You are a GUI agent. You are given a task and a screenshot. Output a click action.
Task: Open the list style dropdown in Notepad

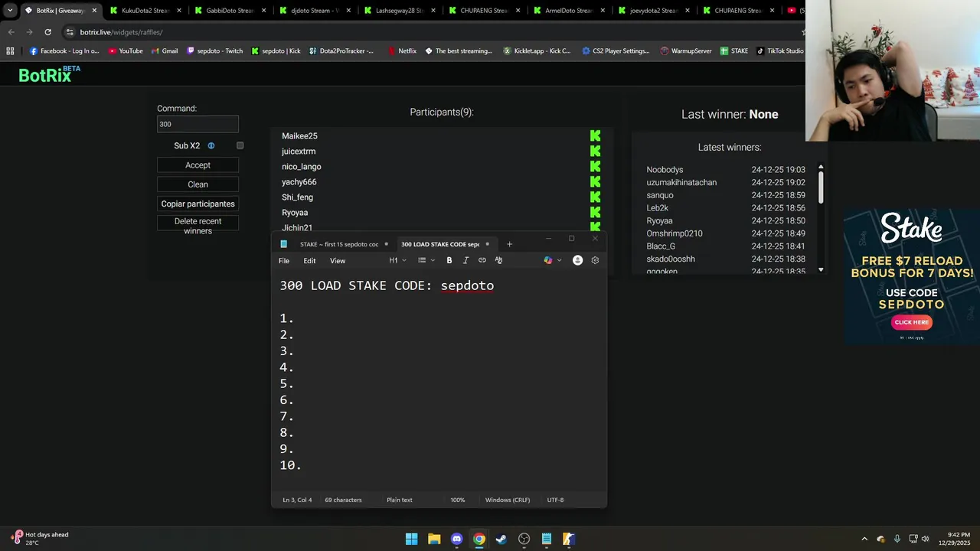(426, 260)
